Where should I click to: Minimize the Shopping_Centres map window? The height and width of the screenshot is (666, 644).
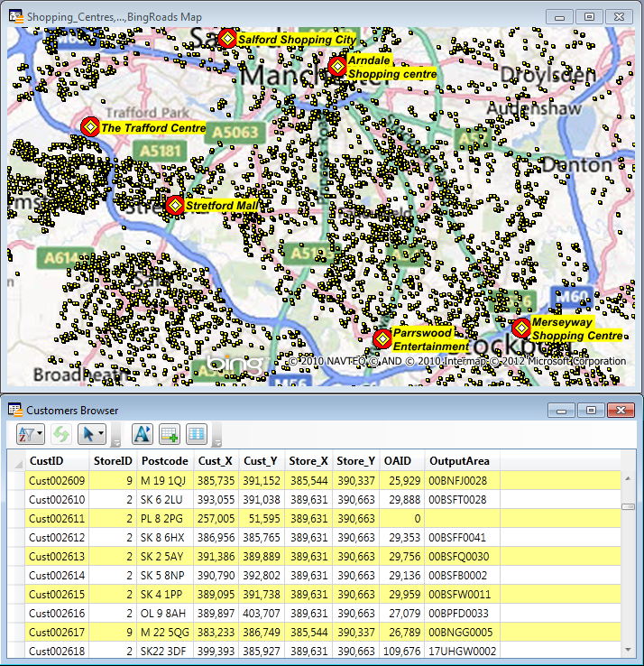point(559,17)
